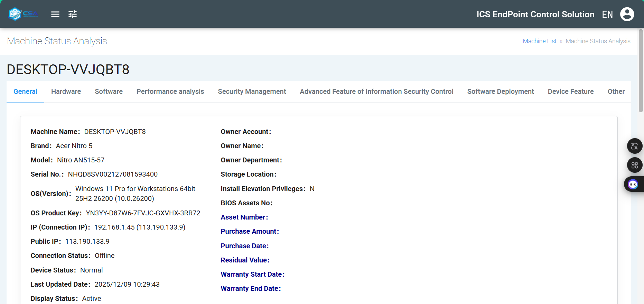Open the settings sliders icon
The width and height of the screenshot is (644, 304).
[73, 14]
